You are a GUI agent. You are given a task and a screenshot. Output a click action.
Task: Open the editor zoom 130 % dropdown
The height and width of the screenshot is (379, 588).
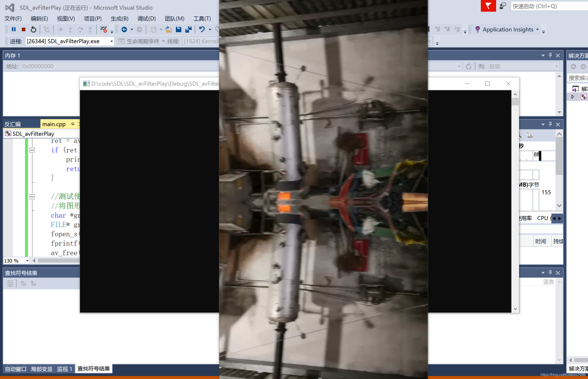pyautogui.click(x=27, y=260)
